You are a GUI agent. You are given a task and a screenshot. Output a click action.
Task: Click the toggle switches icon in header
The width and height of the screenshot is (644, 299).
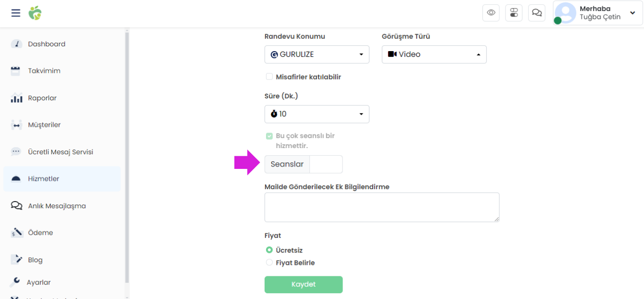pyautogui.click(x=514, y=13)
